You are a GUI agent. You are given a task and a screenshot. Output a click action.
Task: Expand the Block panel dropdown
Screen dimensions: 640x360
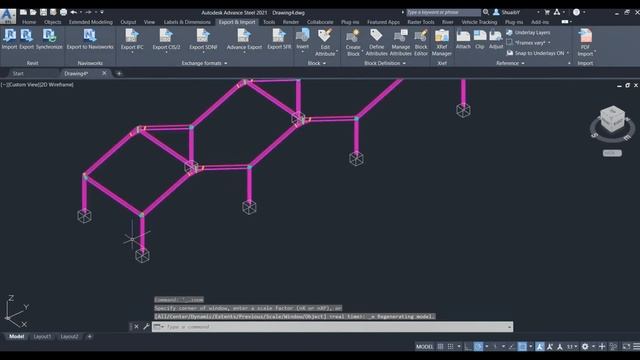pos(317,63)
